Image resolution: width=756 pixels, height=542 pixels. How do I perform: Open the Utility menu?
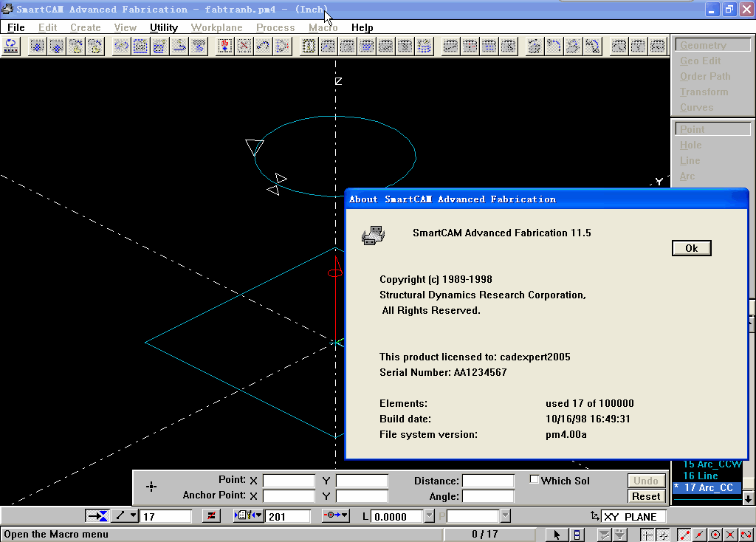(x=164, y=27)
